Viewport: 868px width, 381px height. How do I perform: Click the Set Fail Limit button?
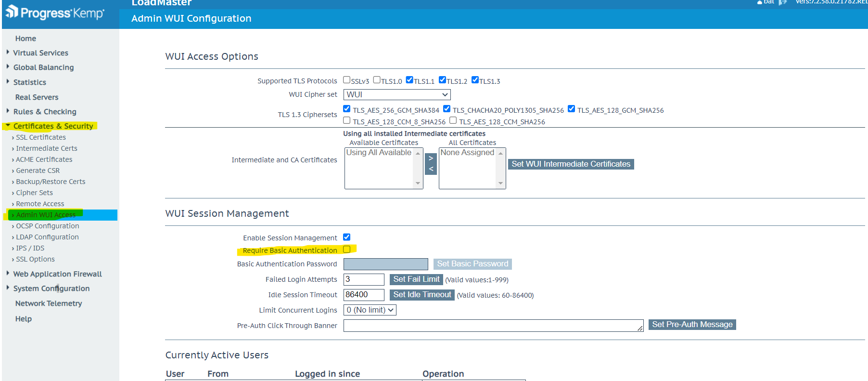pyautogui.click(x=416, y=279)
